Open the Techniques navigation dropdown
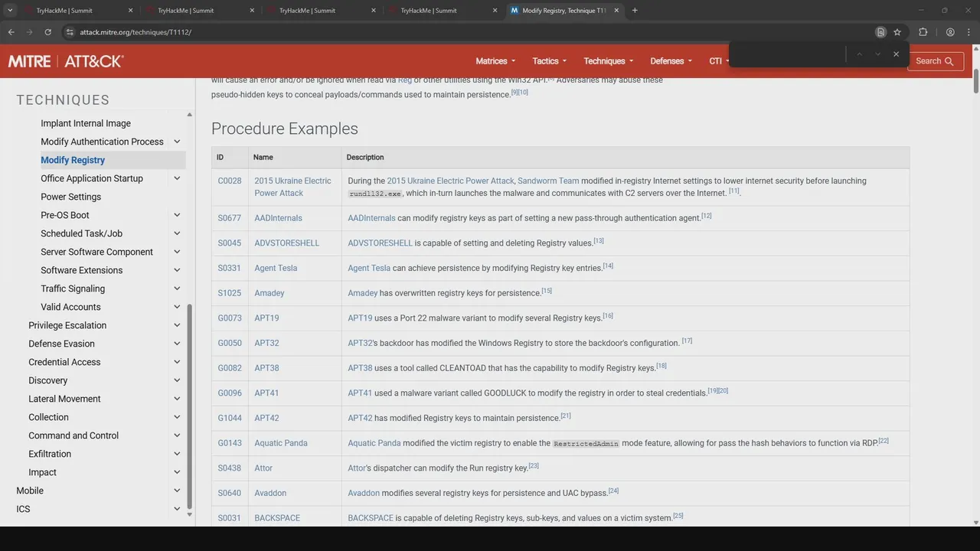The image size is (980, 551). [609, 61]
